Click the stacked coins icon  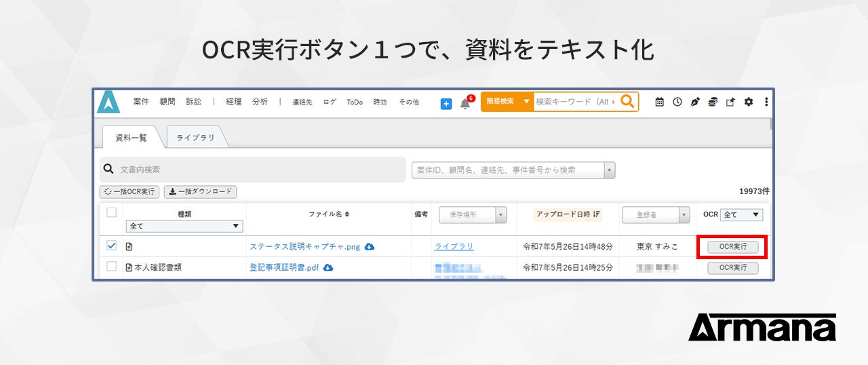(713, 102)
